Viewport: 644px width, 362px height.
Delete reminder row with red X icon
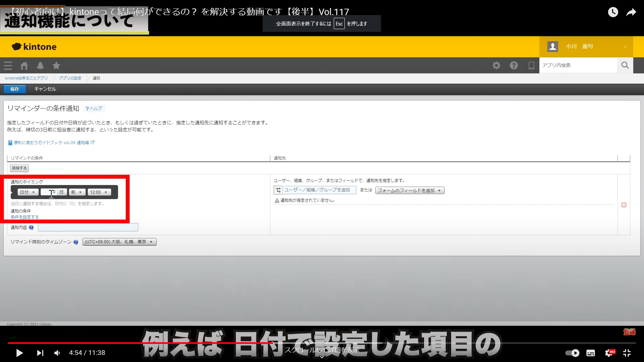[624, 205]
